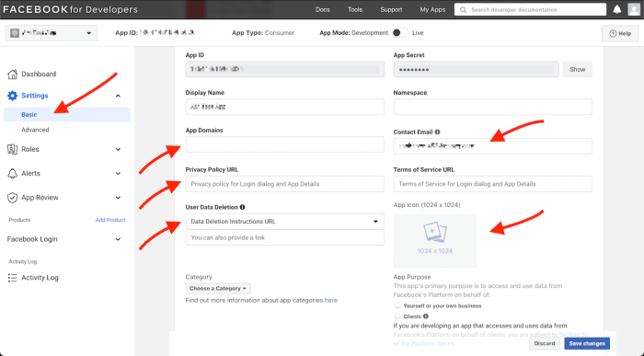Viewport: 644px width, 356px height.
Task: Click the App Domains field
Action: pos(284,144)
